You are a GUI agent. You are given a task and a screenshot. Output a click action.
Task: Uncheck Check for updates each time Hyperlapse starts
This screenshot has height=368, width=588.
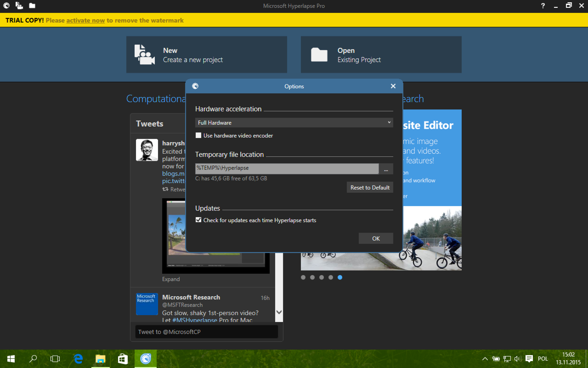tap(198, 220)
